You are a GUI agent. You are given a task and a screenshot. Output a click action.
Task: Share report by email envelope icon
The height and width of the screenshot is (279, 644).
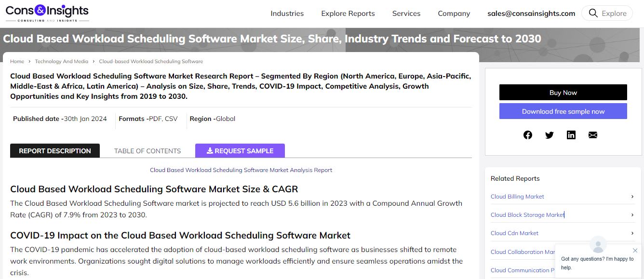click(x=593, y=135)
